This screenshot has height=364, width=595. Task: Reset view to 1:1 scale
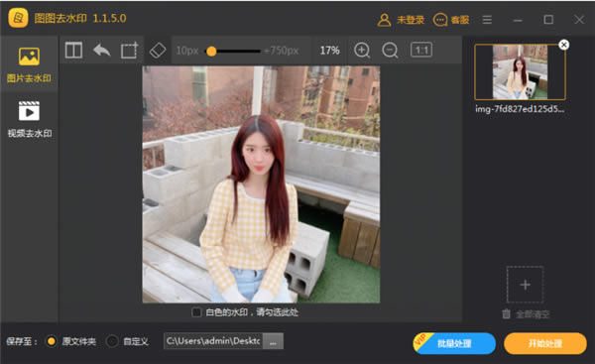421,51
